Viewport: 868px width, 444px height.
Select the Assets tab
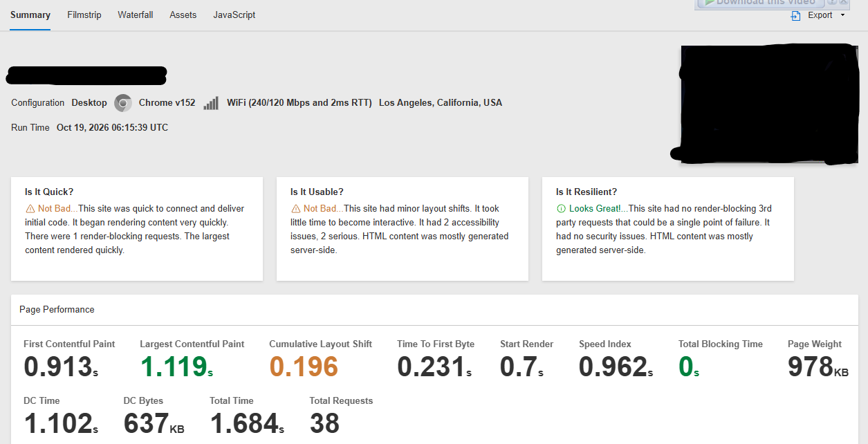tap(183, 15)
